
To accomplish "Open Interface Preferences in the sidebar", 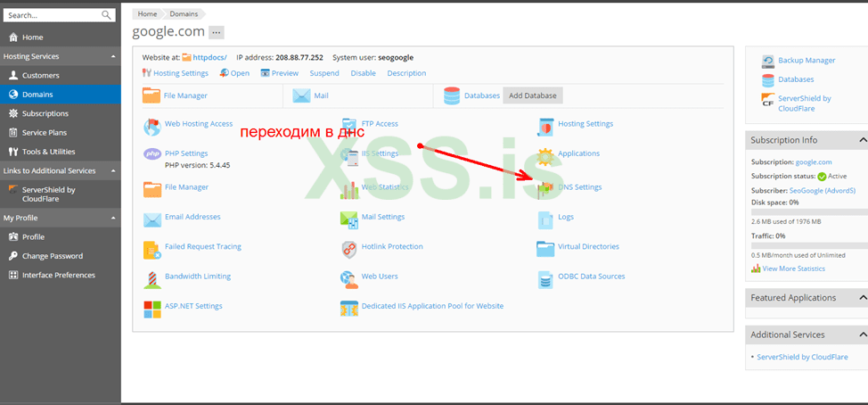I will 61,275.
